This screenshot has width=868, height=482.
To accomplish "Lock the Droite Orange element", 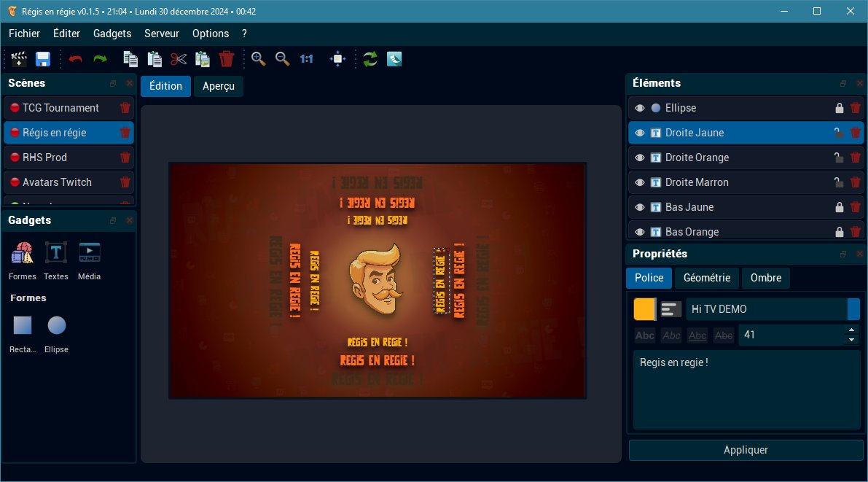I will point(840,158).
